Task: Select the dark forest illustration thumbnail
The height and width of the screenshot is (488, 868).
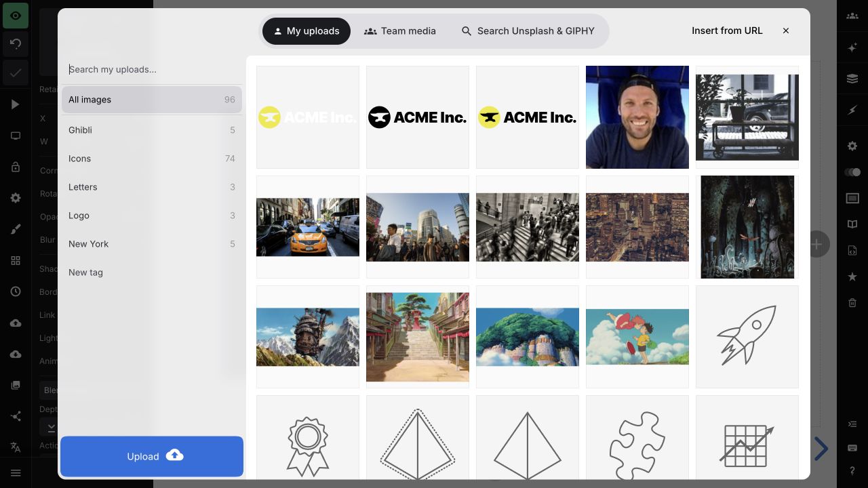Action: click(747, 227)
